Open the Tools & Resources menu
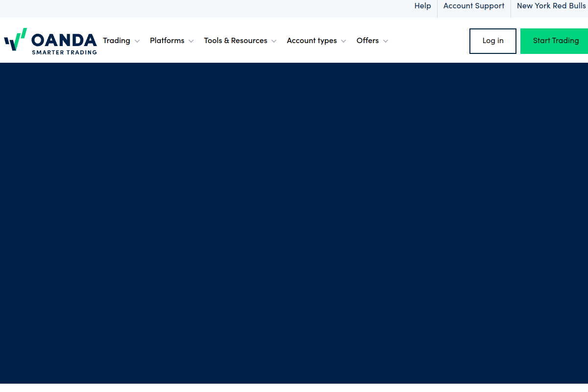The image size is (588, 392). [236, 41]
